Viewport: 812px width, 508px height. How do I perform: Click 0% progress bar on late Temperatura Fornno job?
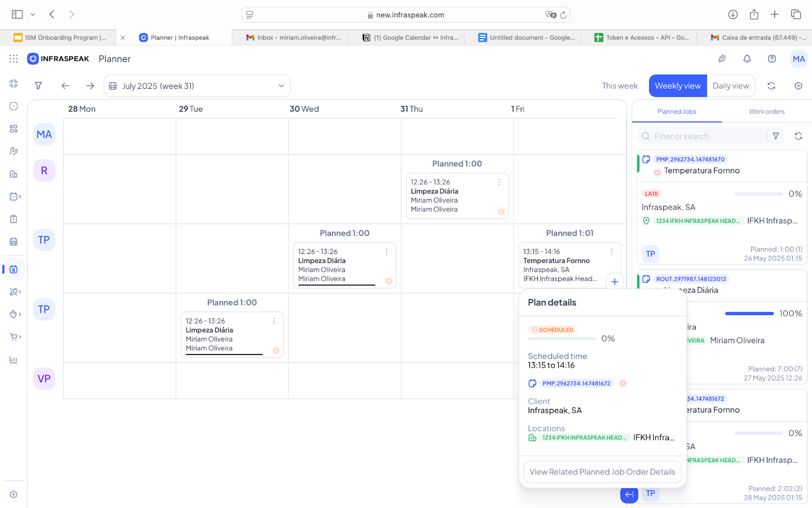click(x=758, y=194)
